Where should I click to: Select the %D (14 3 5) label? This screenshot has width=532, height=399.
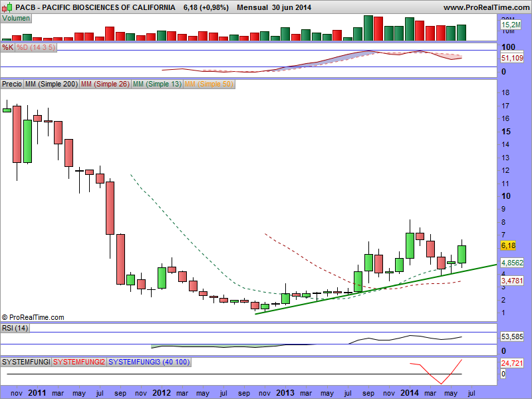(x=36, y=47)
